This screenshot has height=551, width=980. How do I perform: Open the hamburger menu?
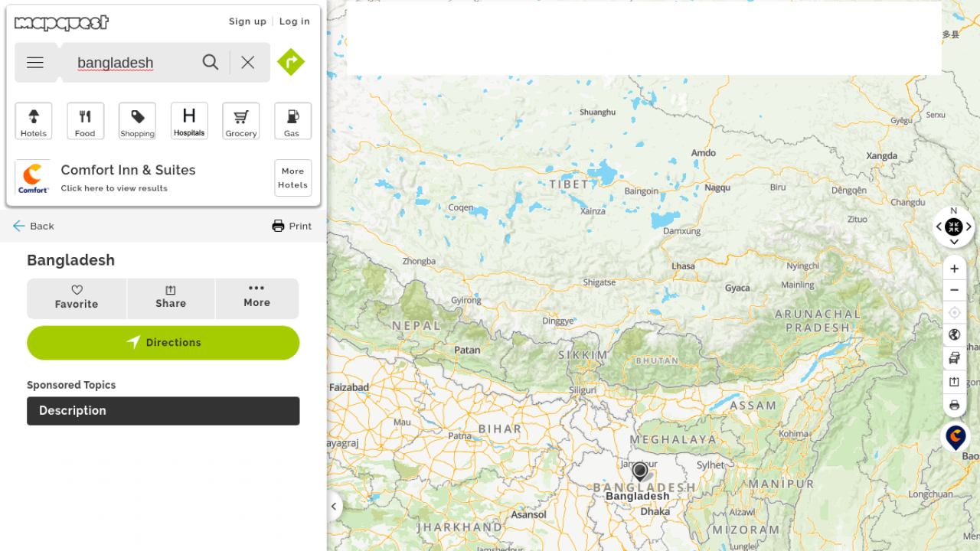click(x=35, y=63)
